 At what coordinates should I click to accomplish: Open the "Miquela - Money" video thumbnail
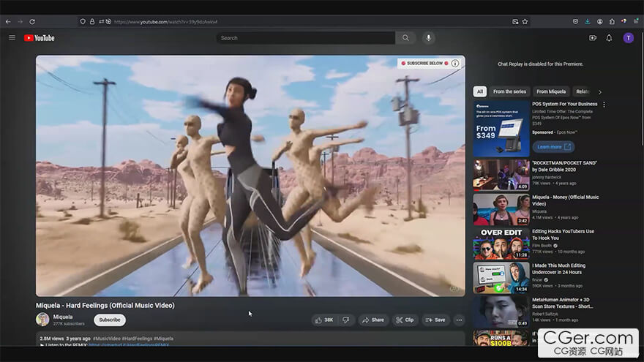pos(501,209)
